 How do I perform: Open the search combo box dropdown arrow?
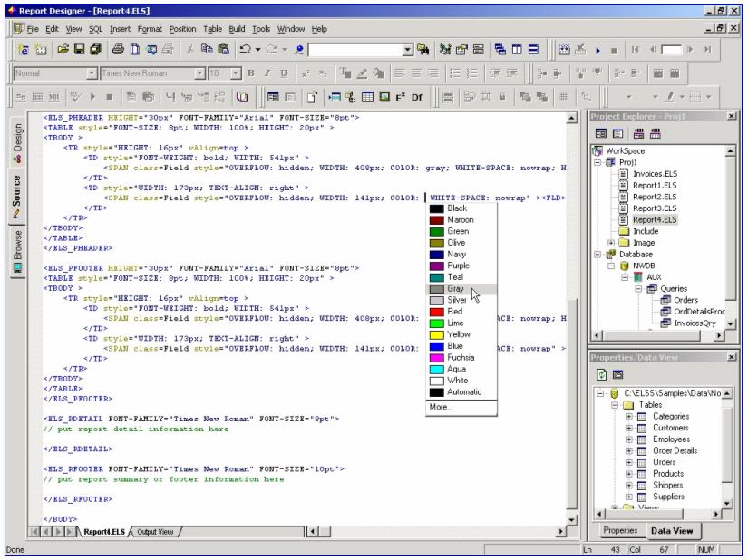407,50
